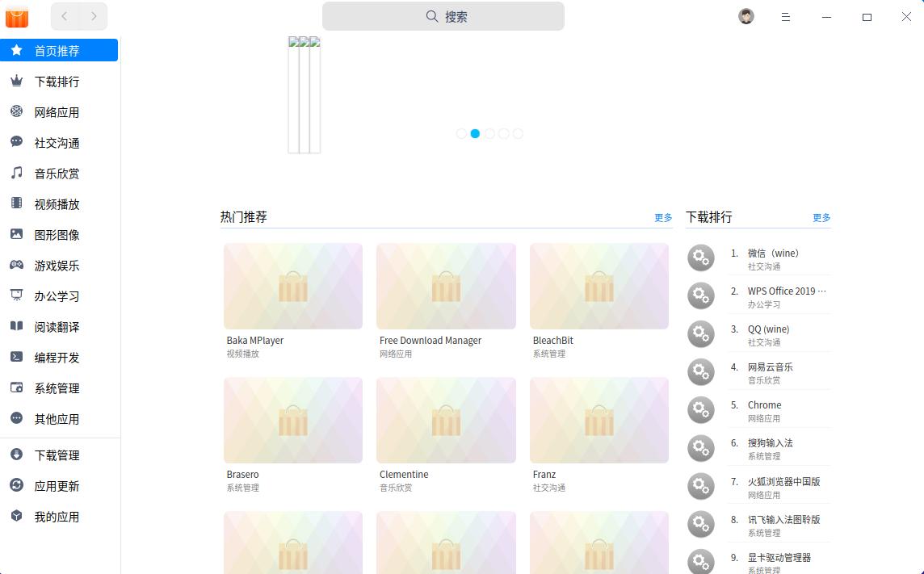Go back with the left arrow button

pos(65,16)
